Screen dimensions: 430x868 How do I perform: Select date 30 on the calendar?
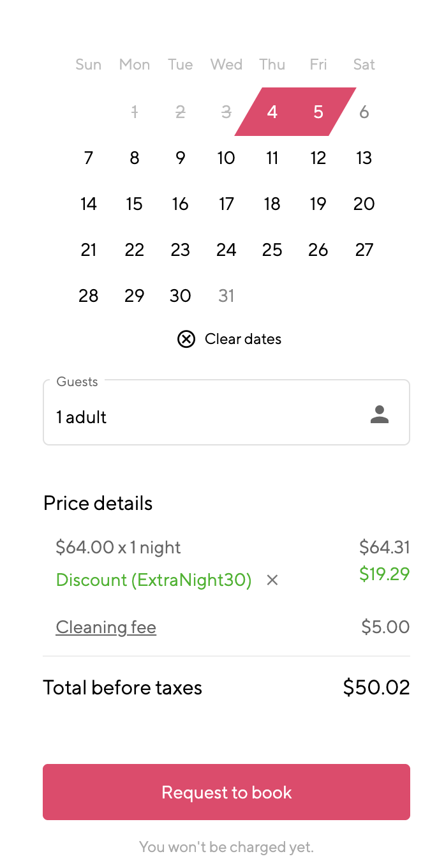(181, 296)
